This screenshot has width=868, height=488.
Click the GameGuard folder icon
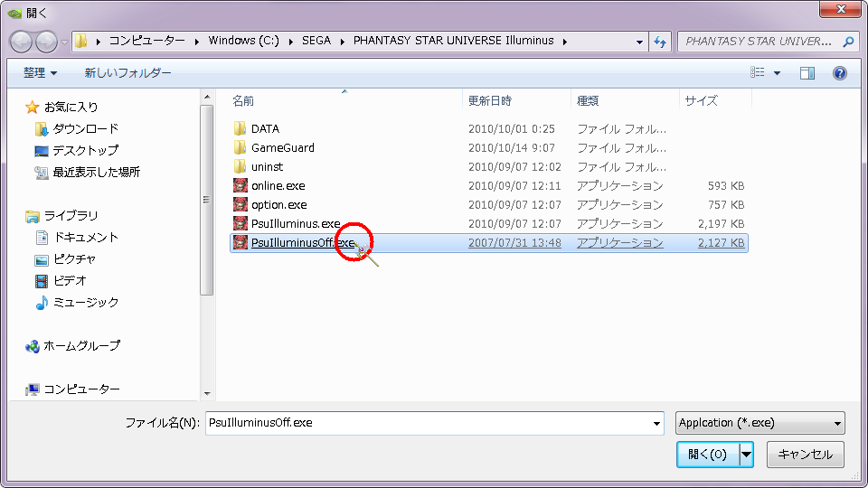[240, 147]
